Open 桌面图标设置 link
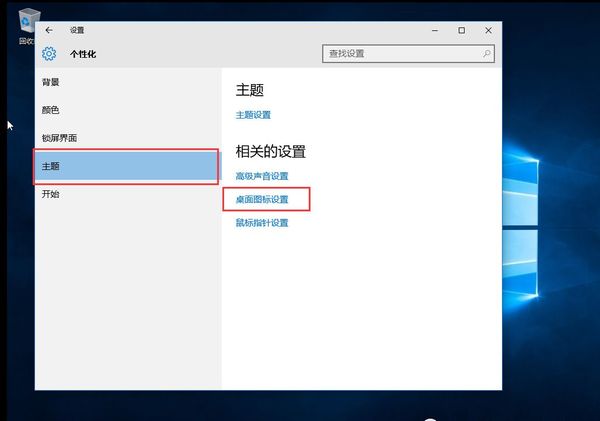Viewport: 600px width, 421px height. 262,200
